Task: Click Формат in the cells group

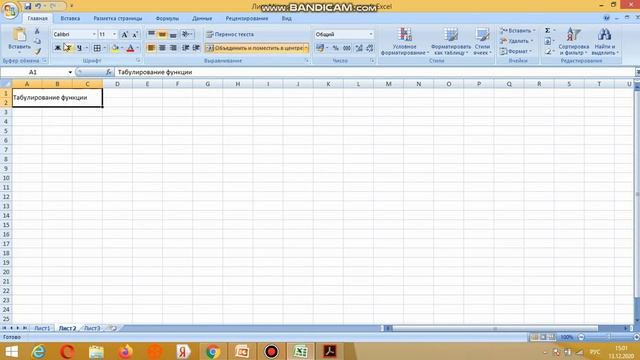Action: pyautogui.click(x=516, y=51)
